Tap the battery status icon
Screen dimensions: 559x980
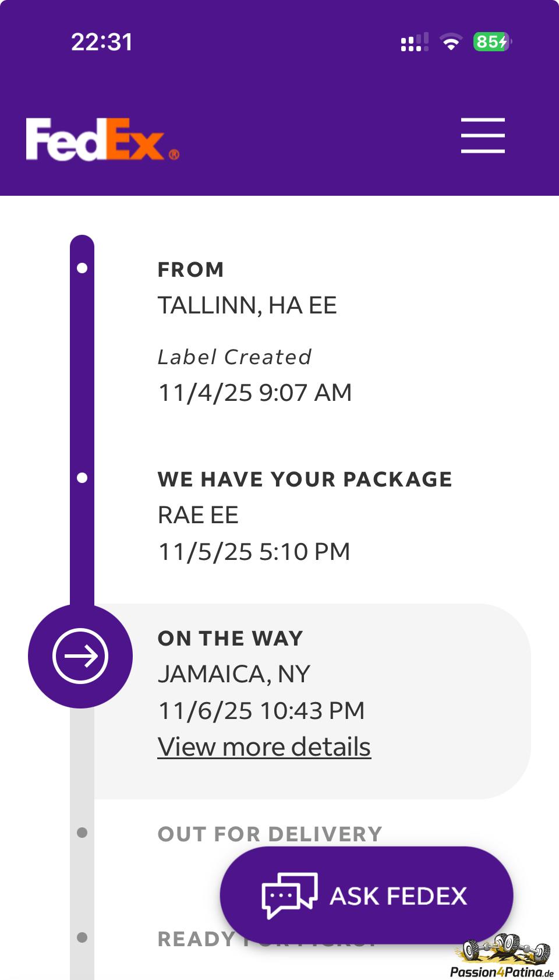492,42
